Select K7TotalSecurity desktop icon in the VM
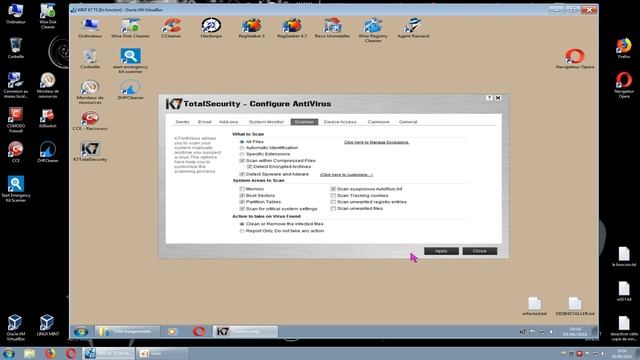Image resolution: width=640 pixels, height=360 pixels. click(x=90, y=151)
